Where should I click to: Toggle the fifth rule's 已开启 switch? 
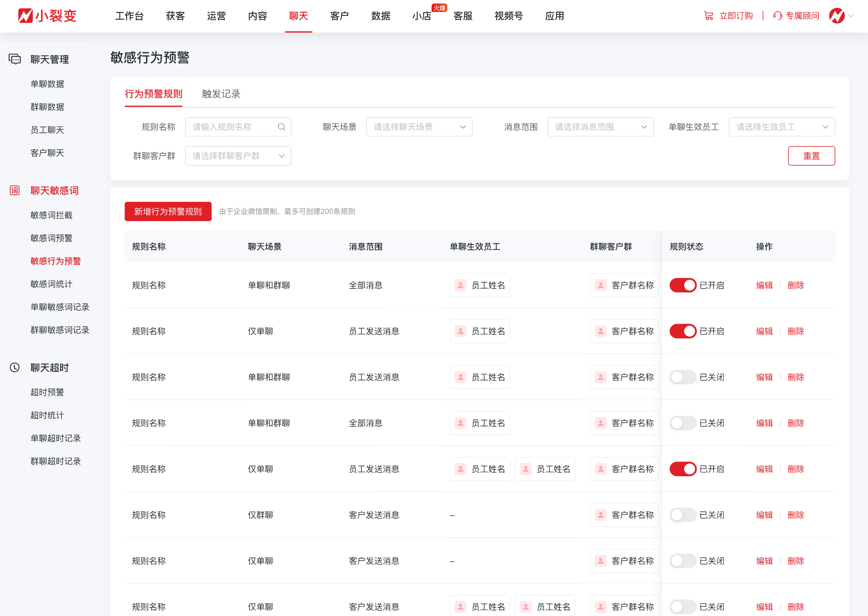683,469
